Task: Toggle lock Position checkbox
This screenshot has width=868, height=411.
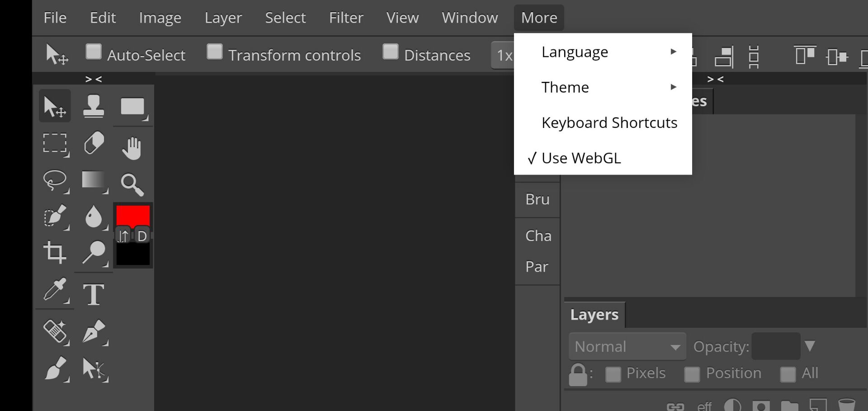Action: (692, 374)
